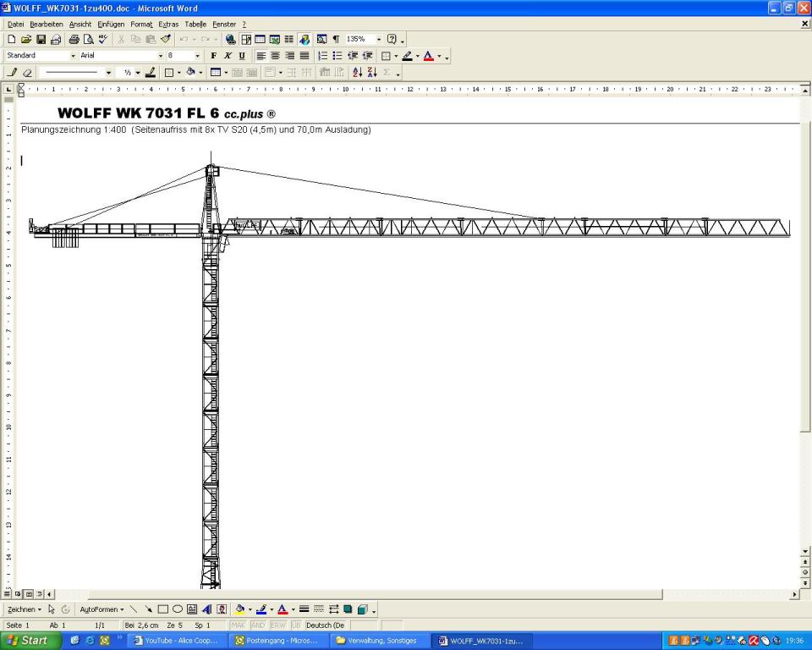Align the paragraph to the right

[289, 56]
